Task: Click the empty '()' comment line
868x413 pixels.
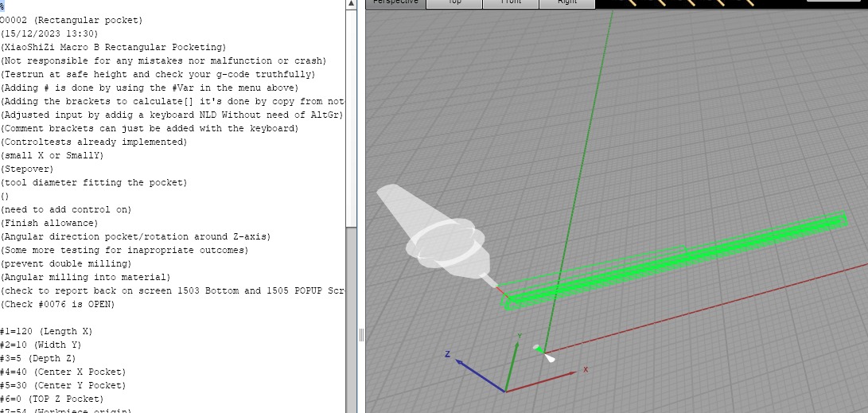Action: click(x=5, y=196)
